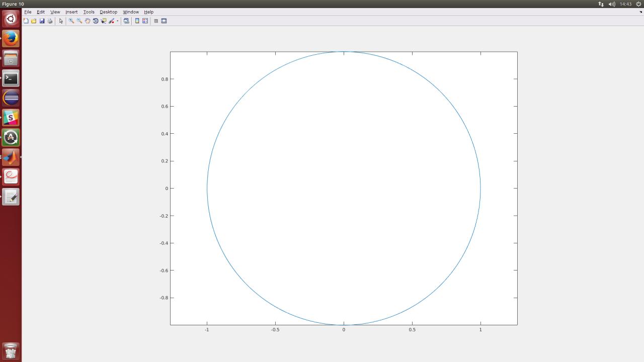Open the Insert menu
The image size is (644, 362).
[x=71, y=12]
